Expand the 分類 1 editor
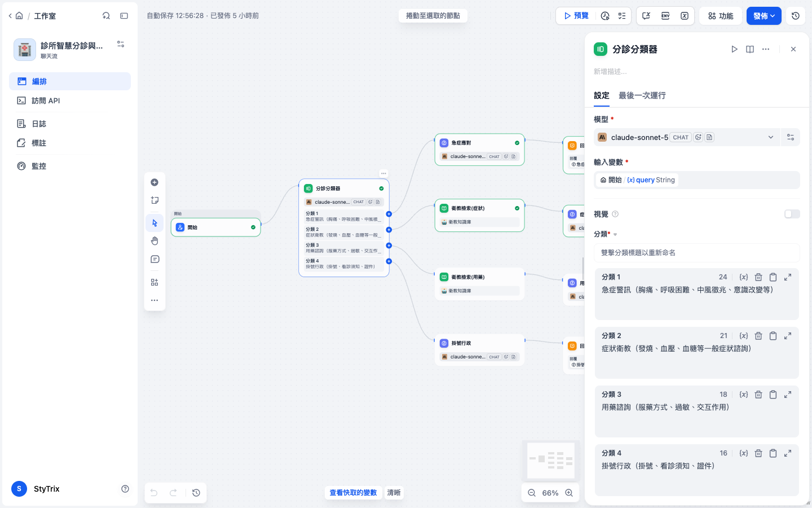 (788, 277)
